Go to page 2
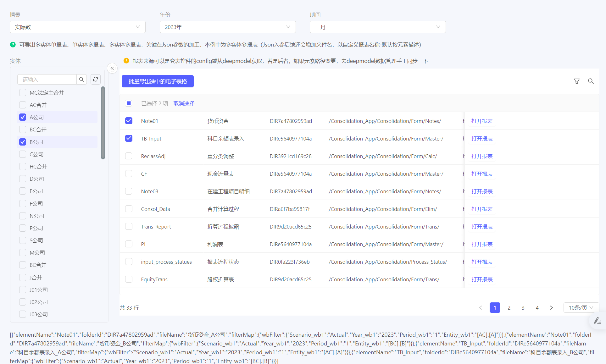606x364 pixels. point(509,308)
